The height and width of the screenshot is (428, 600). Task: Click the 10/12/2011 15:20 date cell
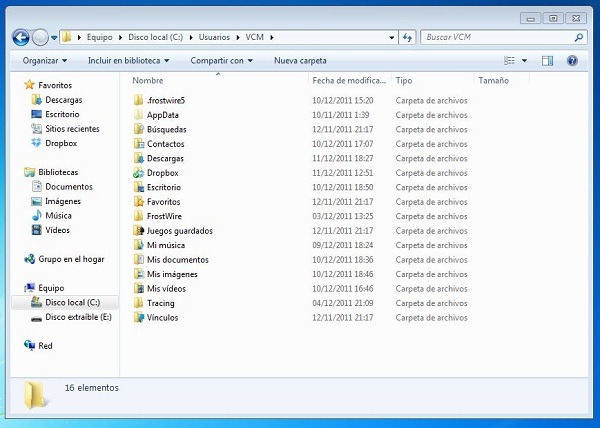pyautogui.click(x=342, y=100)
